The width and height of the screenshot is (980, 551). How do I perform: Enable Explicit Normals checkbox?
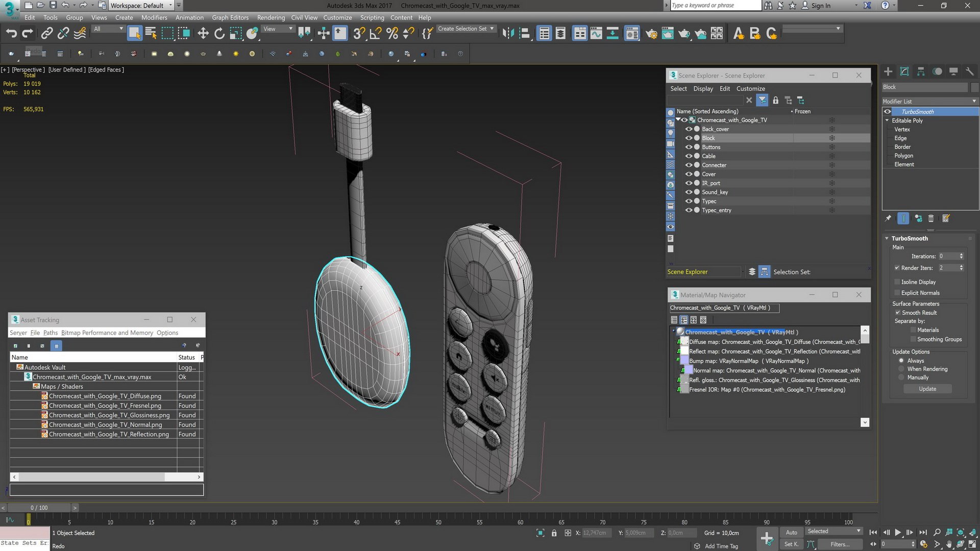pos(897,293)
